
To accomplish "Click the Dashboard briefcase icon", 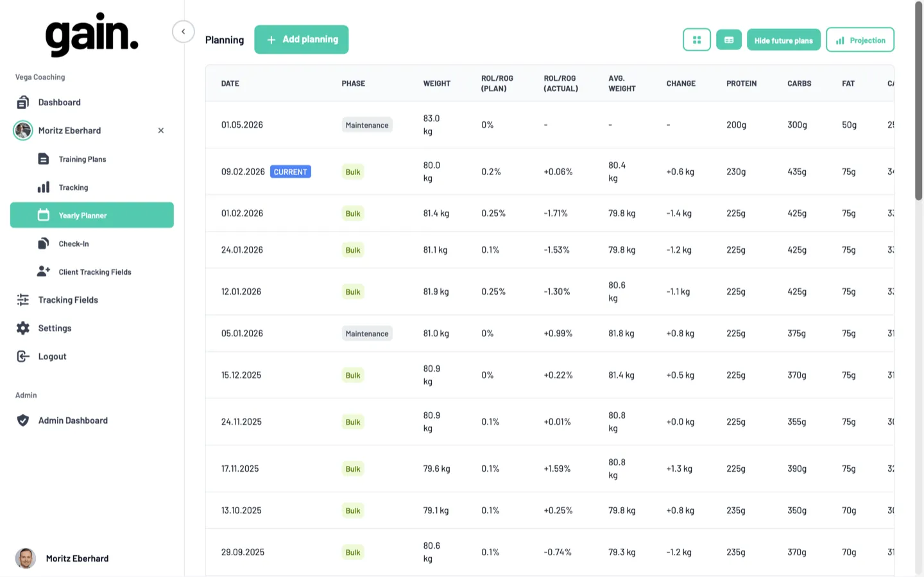I will 23,103.
